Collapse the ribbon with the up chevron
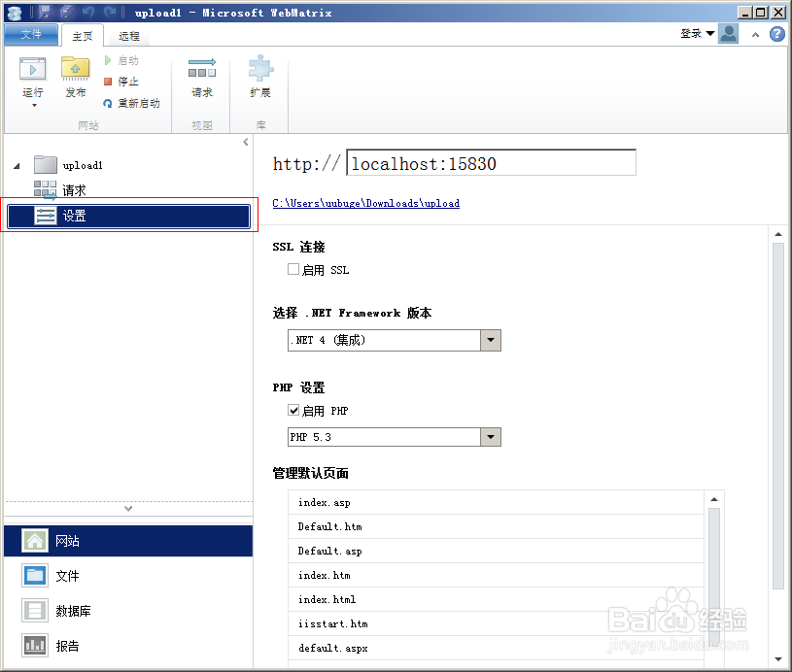The height and width of the screenshot is (672, 792). click(756, 35)
